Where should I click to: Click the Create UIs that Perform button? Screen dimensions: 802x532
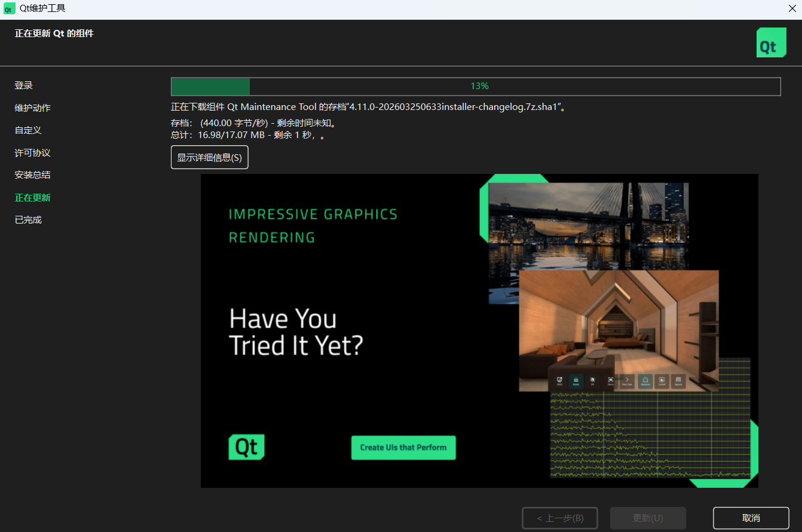coord(403,448)
